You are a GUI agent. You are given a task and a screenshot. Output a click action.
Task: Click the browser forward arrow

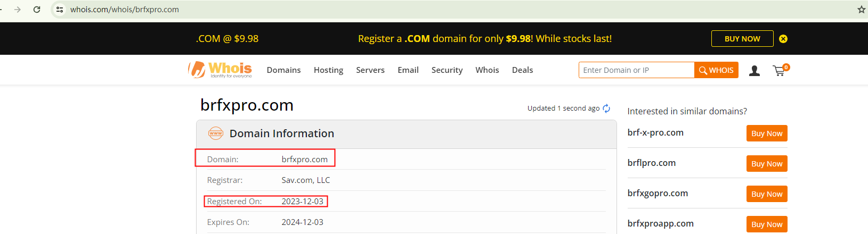[x=18, y=10]
